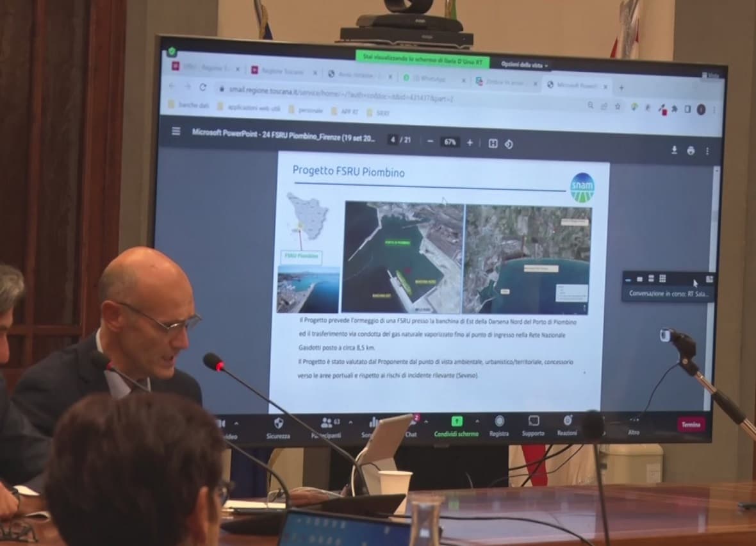Expand the arrow next to Condividi schermo

[x=477, y=420]
